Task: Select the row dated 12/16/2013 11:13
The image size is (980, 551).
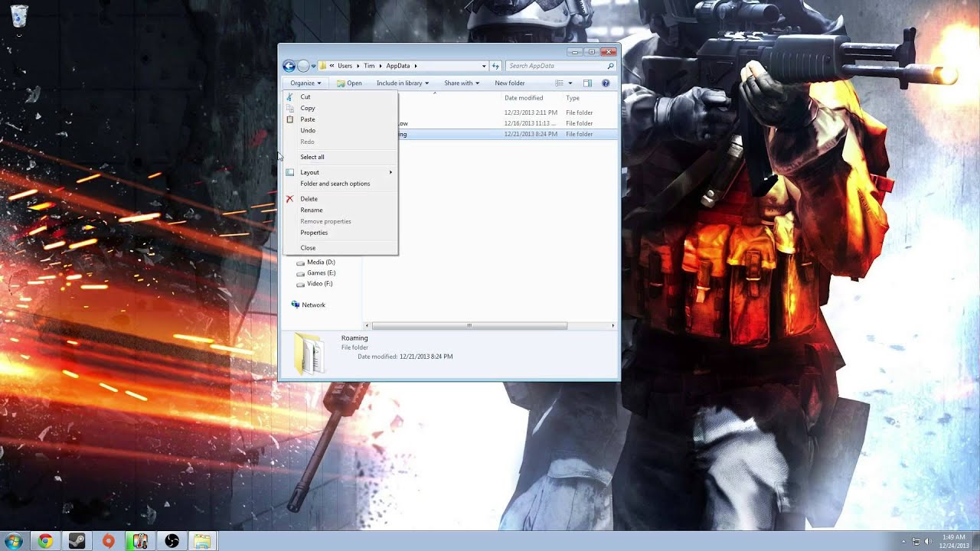Action: point(508,123)
